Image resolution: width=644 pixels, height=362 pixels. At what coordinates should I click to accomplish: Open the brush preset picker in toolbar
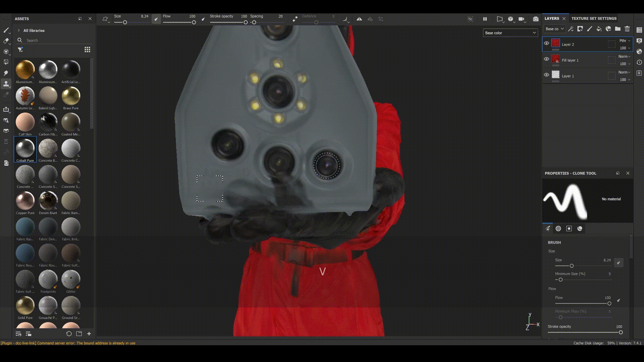(x=106, y=19)
